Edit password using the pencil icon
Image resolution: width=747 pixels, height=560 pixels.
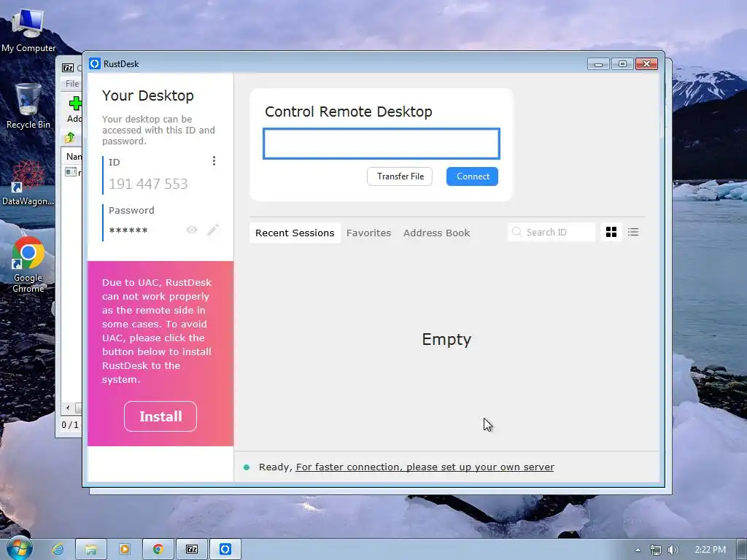(212, 230)
